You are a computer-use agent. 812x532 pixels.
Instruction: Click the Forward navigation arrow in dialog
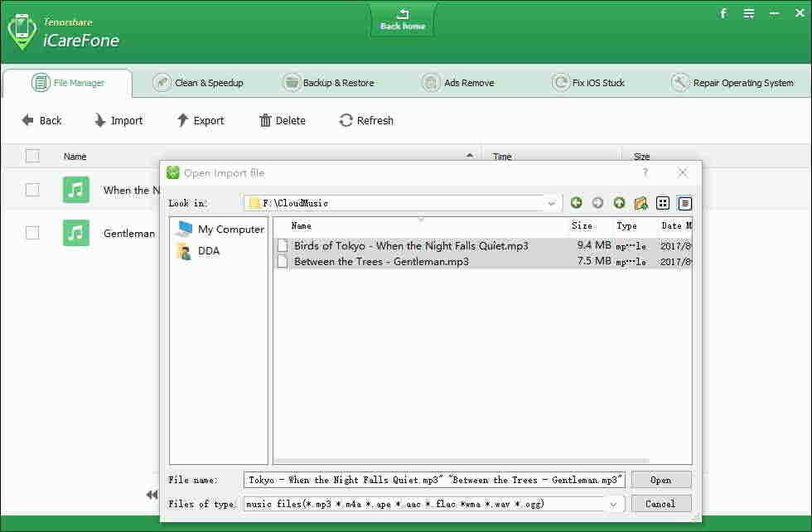click(597, 202)
